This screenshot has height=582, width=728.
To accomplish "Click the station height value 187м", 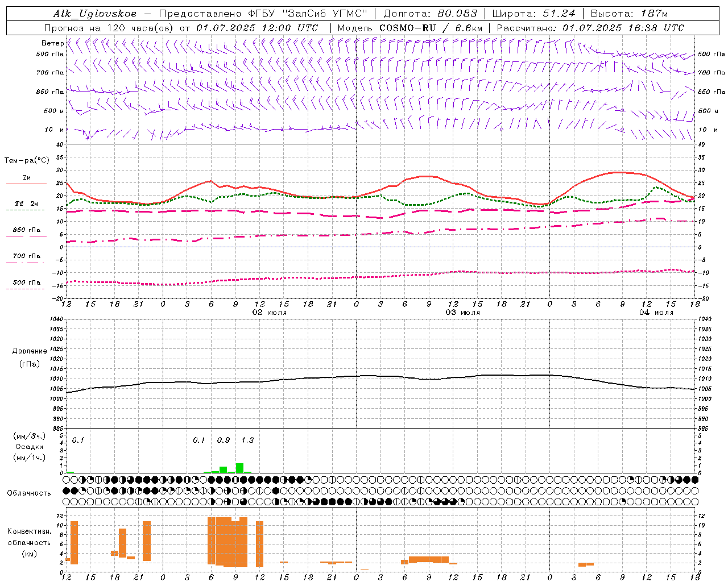I will click(x=652, y=14).
